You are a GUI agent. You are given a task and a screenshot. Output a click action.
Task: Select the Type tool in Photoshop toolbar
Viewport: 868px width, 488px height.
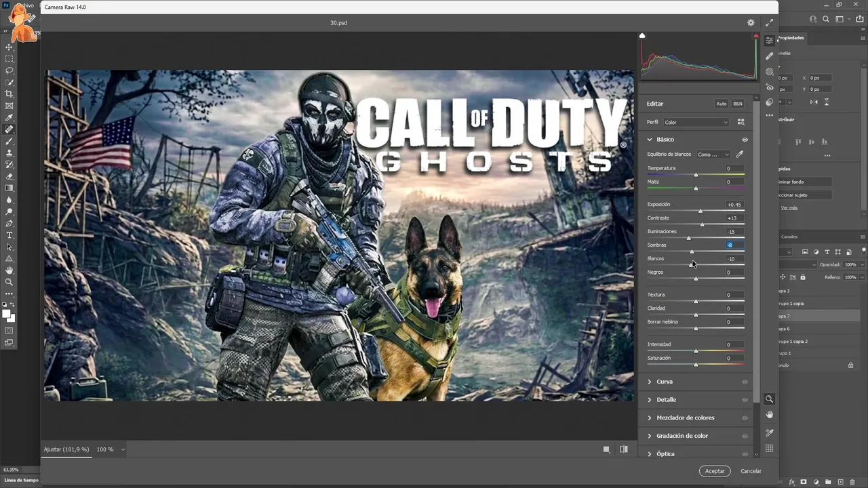[9, 235]
